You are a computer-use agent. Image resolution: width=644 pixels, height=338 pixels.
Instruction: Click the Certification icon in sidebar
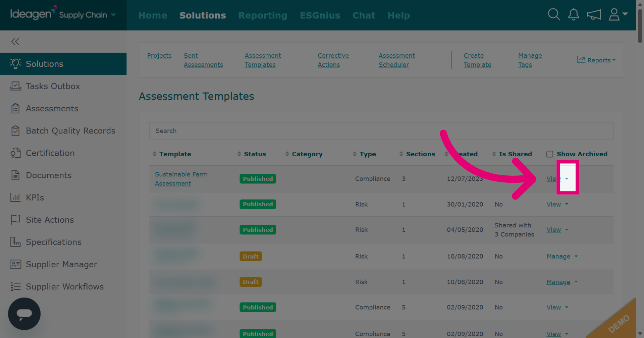pos(15,153)
